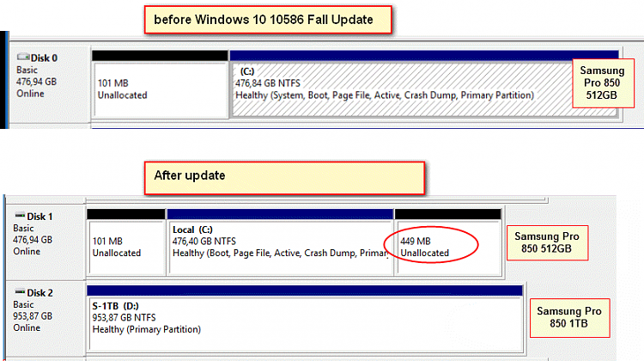Click Disk 2's 'Basic' type text
644x361 pixels.
pos(23,304)
